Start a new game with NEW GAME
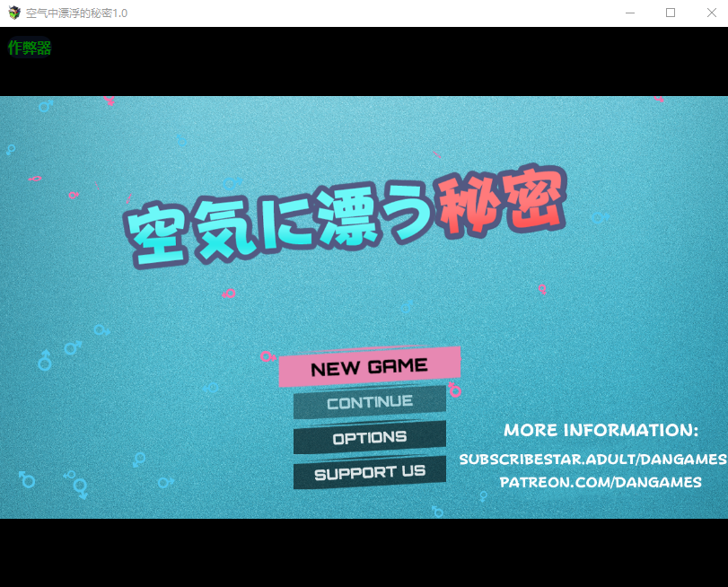 (x=369, y=366)
